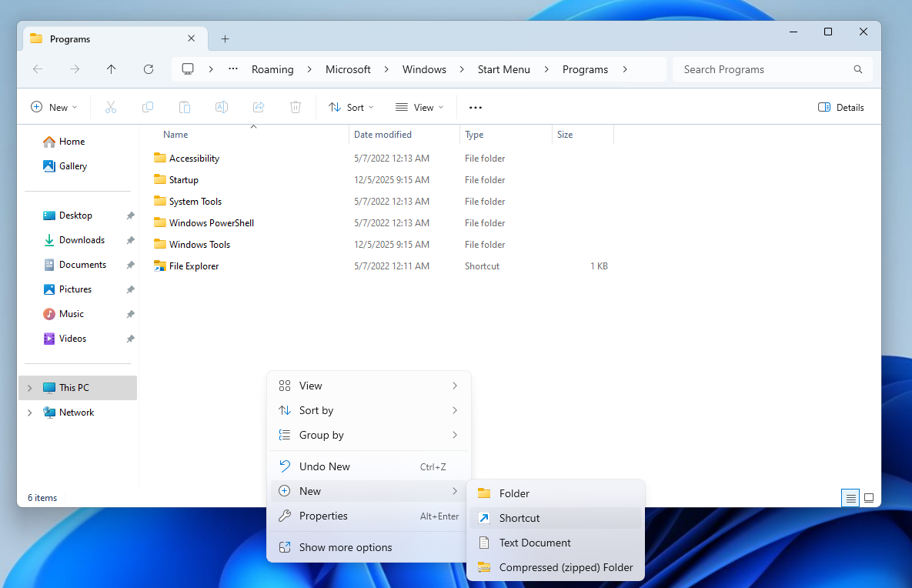Open the Windows PowerShell folder
Image resolution: width=912 pixels, height=588 pixels.
pos(209,222)
